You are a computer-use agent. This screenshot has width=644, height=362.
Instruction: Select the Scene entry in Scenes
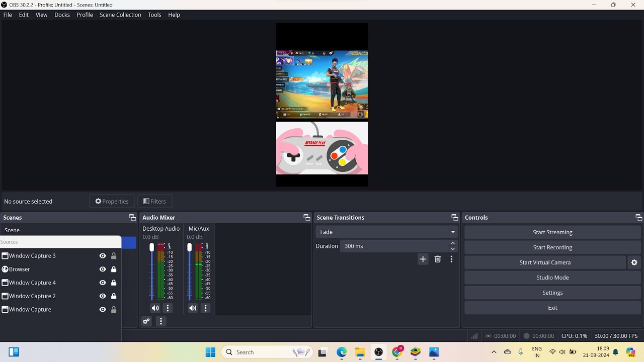coord(68,230)
